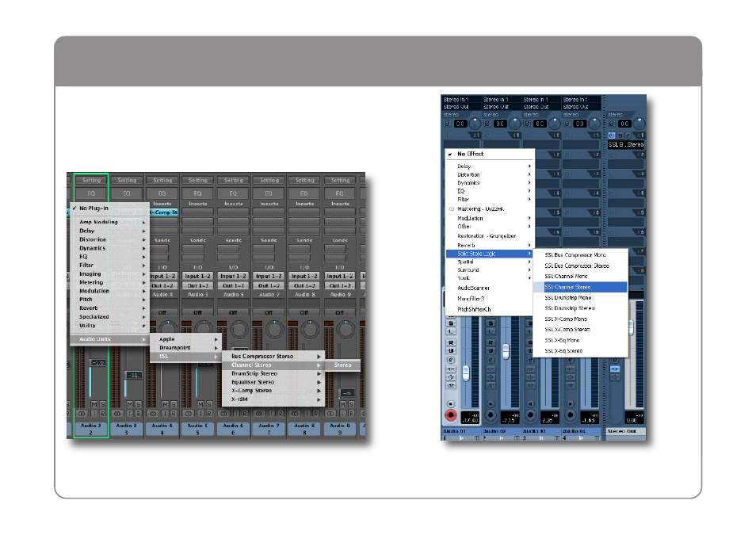Viewport: 756px width, 535px height.
Task: Click inserts state icon on Cubase Audio 01
Action: pyautogui.click(x=451, y=369)
